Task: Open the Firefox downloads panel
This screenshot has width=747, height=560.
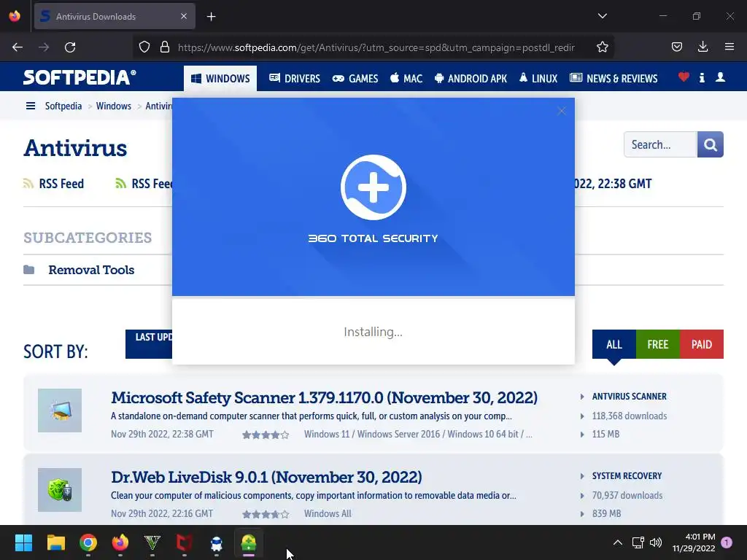Action: [703, 47]
